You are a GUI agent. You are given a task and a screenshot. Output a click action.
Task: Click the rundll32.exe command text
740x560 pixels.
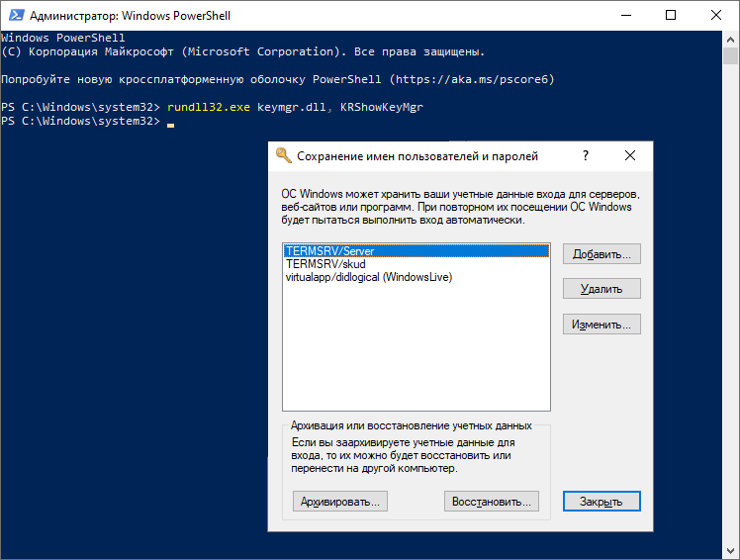[x=209, y=107]
